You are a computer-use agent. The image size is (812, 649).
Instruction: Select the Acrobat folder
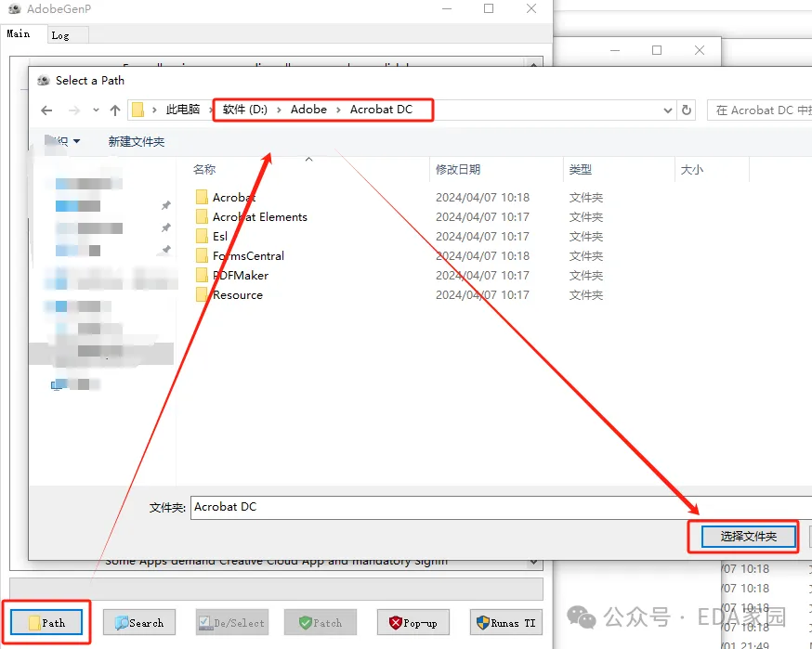tap(234, 197)
